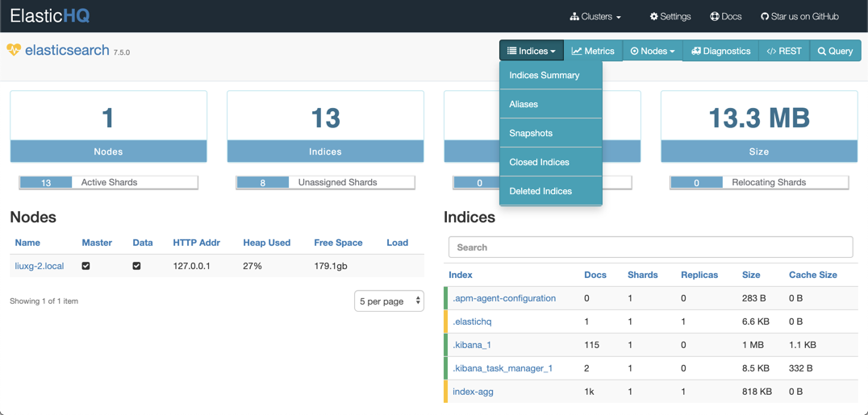Sort indices by Replicas column
868x415 pixels.
(699, 275)
